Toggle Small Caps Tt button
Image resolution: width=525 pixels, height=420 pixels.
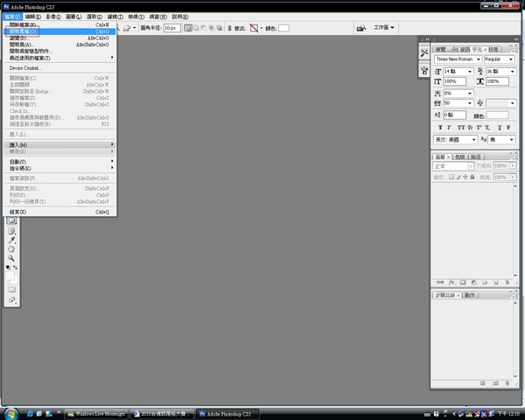click(x=470, y=127)
